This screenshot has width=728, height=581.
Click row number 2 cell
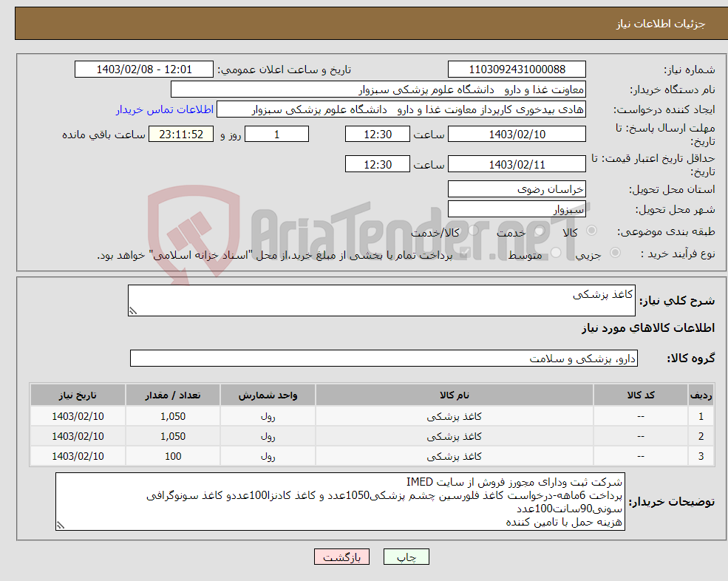pos(701,437)
